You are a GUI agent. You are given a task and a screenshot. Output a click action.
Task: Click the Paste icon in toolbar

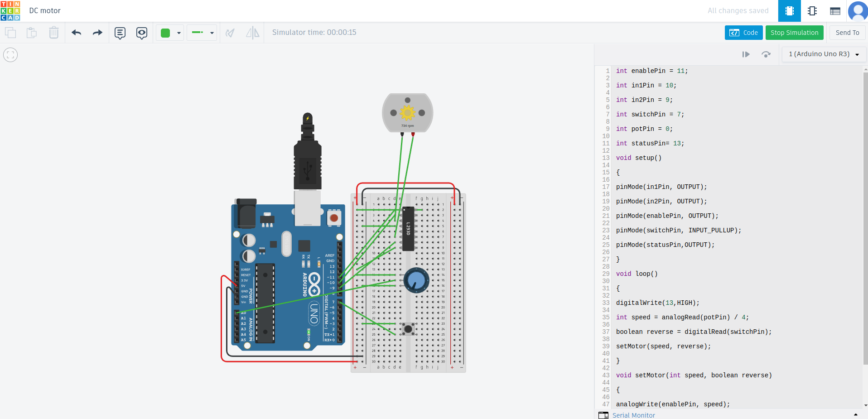click(x=32, y=33)
